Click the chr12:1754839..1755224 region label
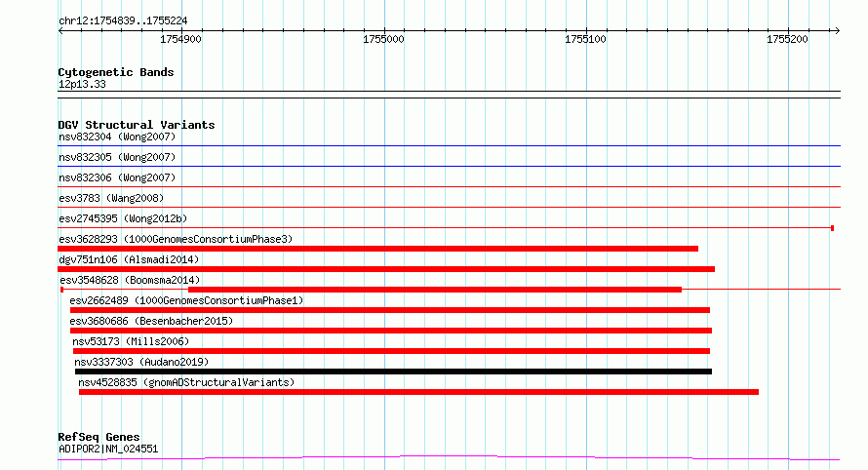868x470 pixels. pyautogui.click(x=123, y=21)
